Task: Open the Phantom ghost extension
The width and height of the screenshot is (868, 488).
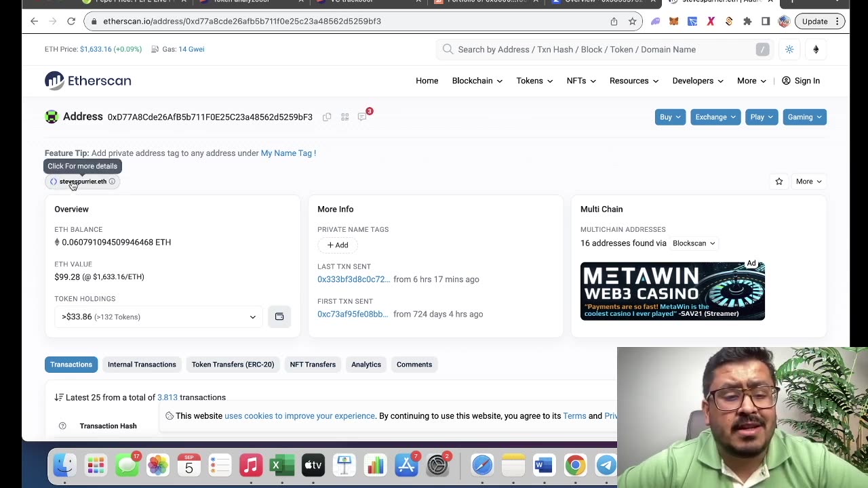Action: tap(655, 21)
